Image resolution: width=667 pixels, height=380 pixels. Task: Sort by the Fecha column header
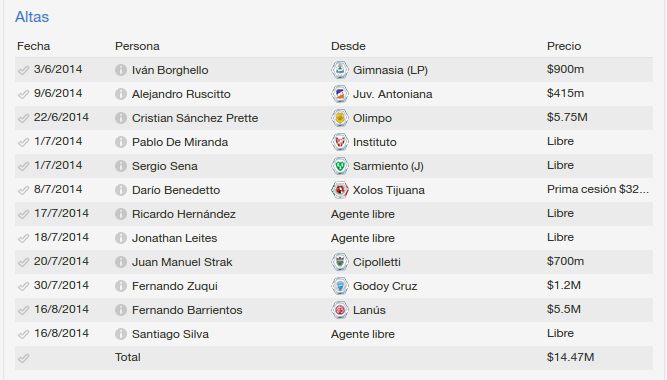click(34, 46)
